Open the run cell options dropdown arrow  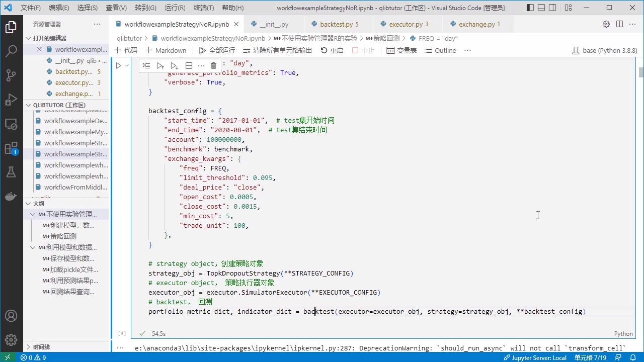click(127, 65)
